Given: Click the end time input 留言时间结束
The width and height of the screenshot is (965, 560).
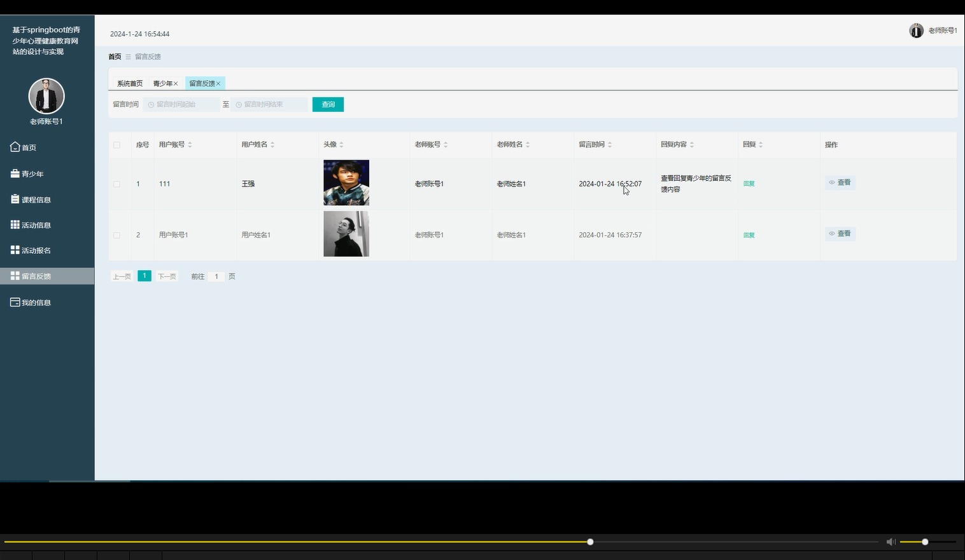Looking at the screenshot, I should pos(269,104).
